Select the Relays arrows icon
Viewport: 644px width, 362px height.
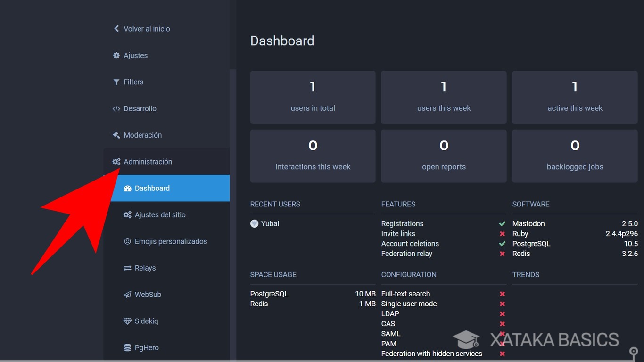click(127, 268)
